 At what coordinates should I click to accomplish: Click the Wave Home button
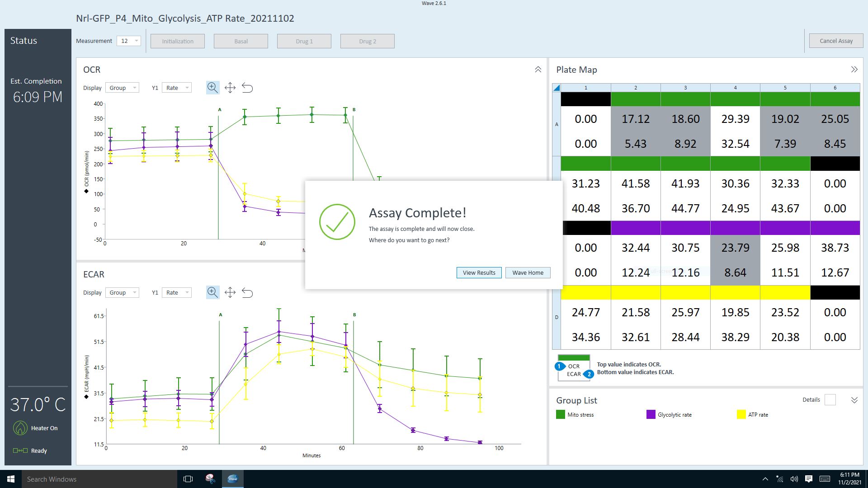coord(528,272)
